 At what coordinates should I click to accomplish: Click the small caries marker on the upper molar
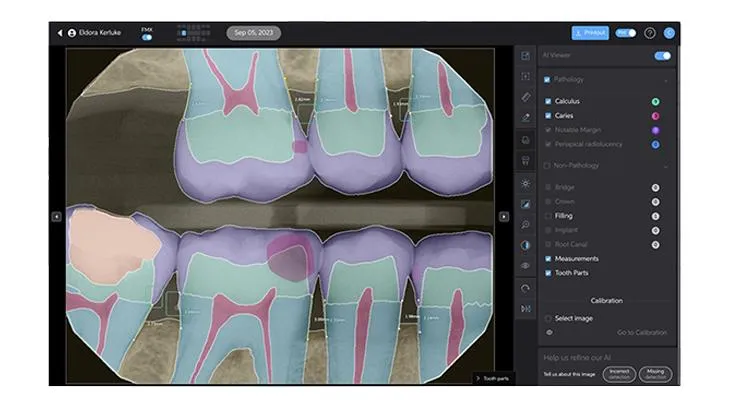click(x=300, y=147)
